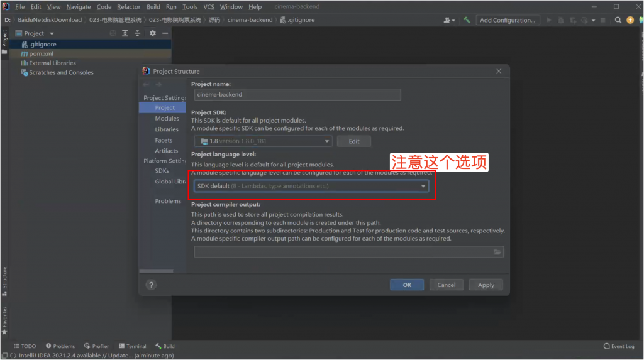
Task: Click Collapse All icon in Project panel
Action: (138, 33)
